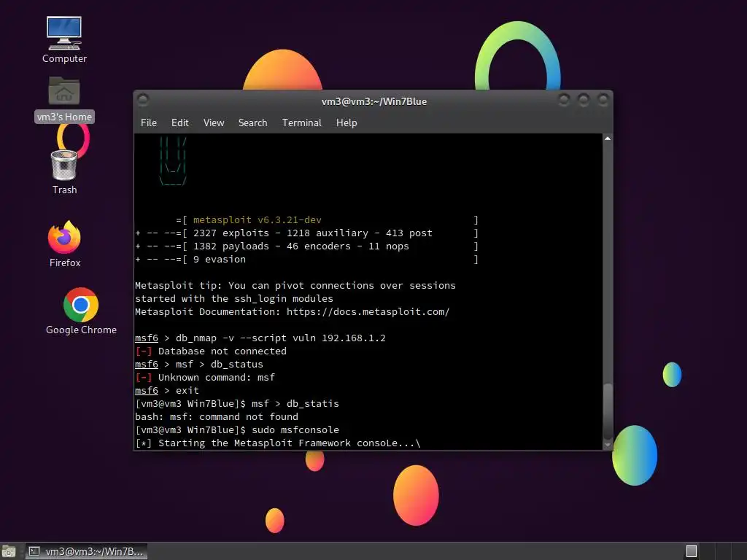Open the Trash desktop icon
This screenshot has width=747, height=560.
tap(64, 172)
